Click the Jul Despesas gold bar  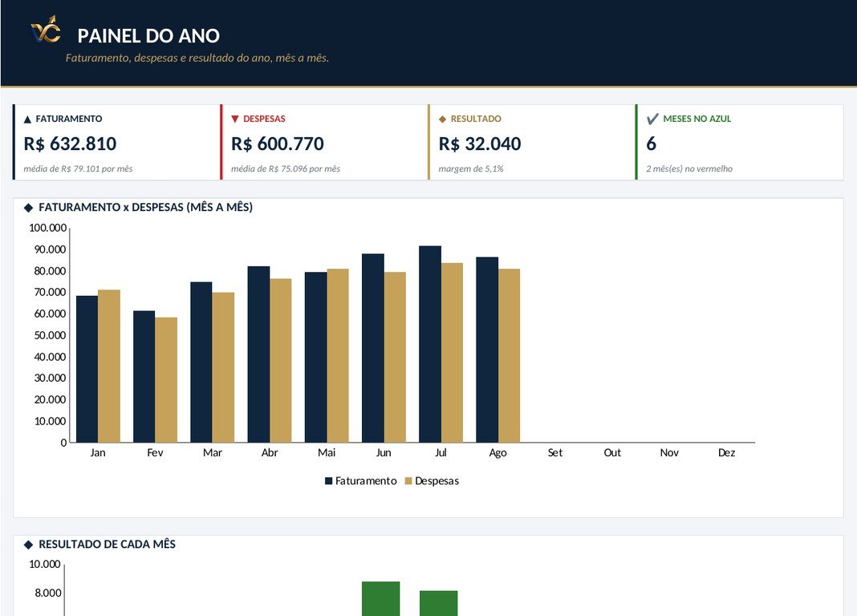pyautogui.click(x=452, y=353)
